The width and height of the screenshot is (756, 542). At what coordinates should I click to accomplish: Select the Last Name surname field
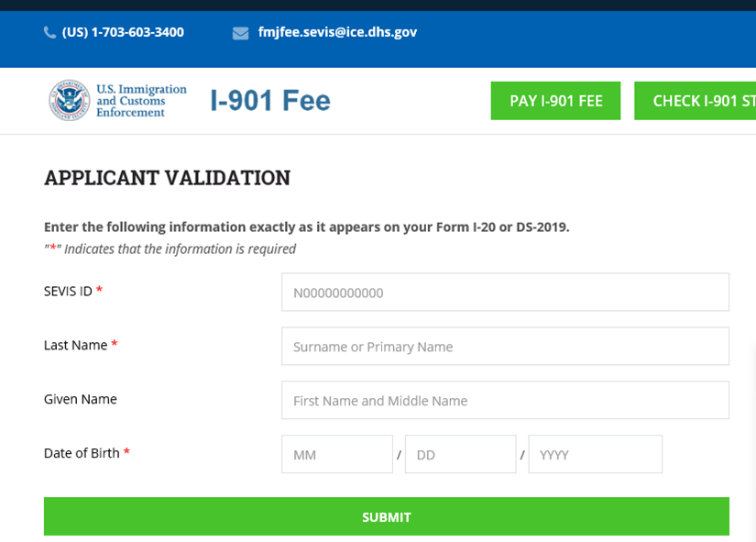(505, 346)
